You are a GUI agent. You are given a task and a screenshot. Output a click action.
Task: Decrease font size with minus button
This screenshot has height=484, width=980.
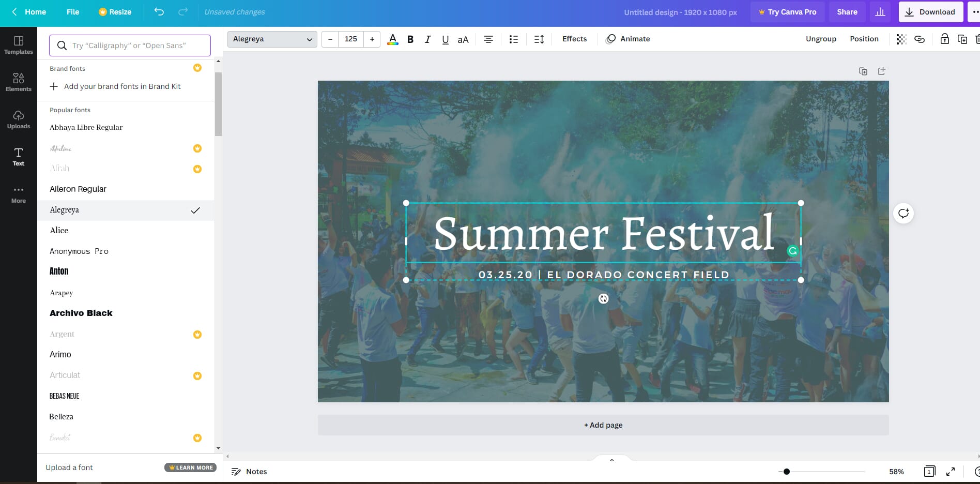tap(330, 39)
